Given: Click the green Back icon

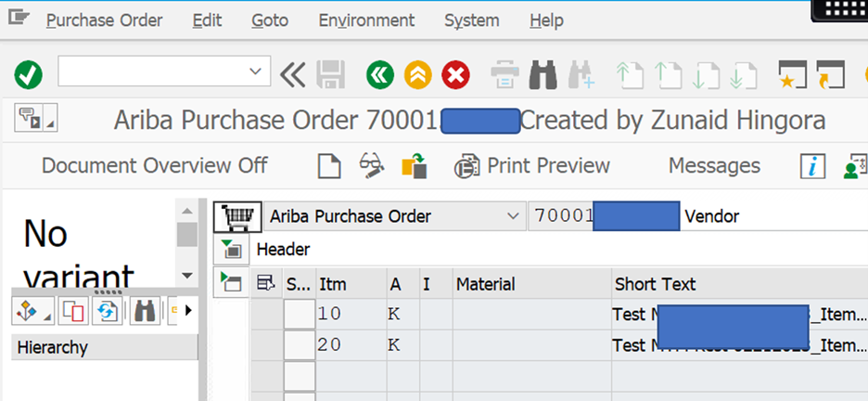Looking at the screenshot, I should (x=380, y=74).
